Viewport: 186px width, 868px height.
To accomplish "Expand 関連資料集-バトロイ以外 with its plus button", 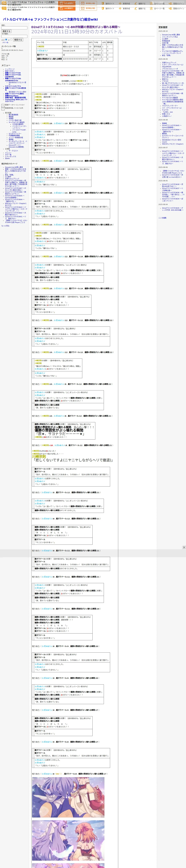I will [x=3, y=108].
